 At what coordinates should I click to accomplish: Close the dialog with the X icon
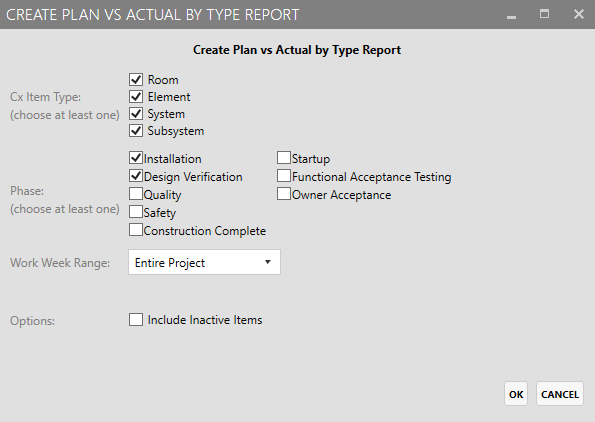[579, 14]
